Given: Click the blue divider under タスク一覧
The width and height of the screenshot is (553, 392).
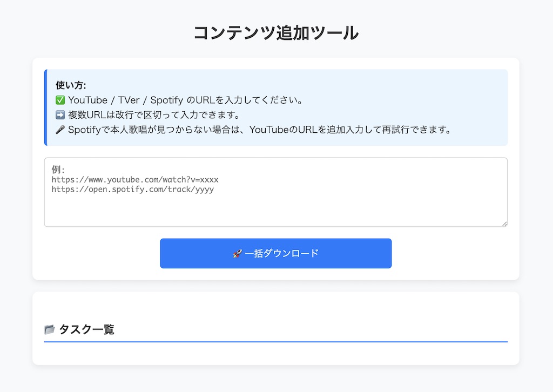Looking at the screenshot, I should 275,342.
